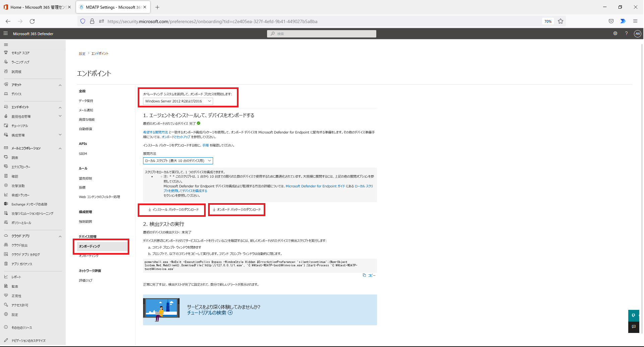Open 試用版 gift icon in sidebar
This screenshot has height=347, width=644.
6,71
